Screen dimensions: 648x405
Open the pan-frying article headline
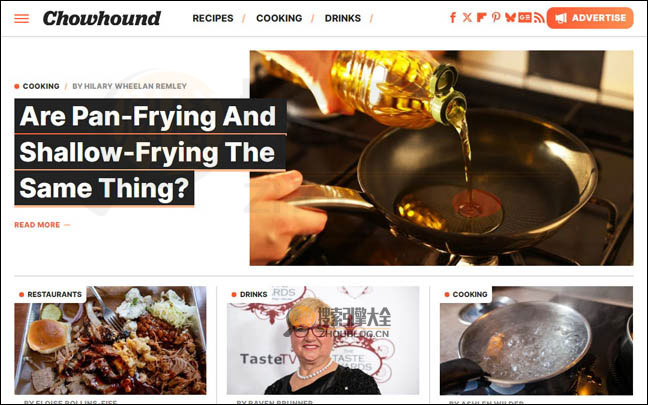point(150,152)
